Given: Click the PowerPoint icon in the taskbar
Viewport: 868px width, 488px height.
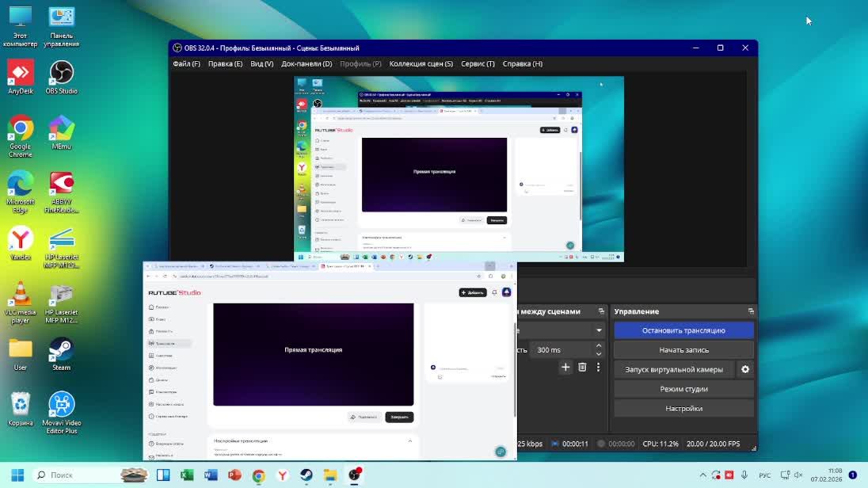Looking at the screenshot, I should (234, 475).
